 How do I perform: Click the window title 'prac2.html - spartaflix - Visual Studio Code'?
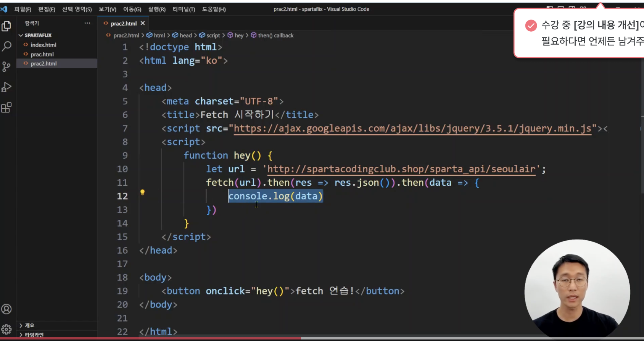click(x=321, y=9)
